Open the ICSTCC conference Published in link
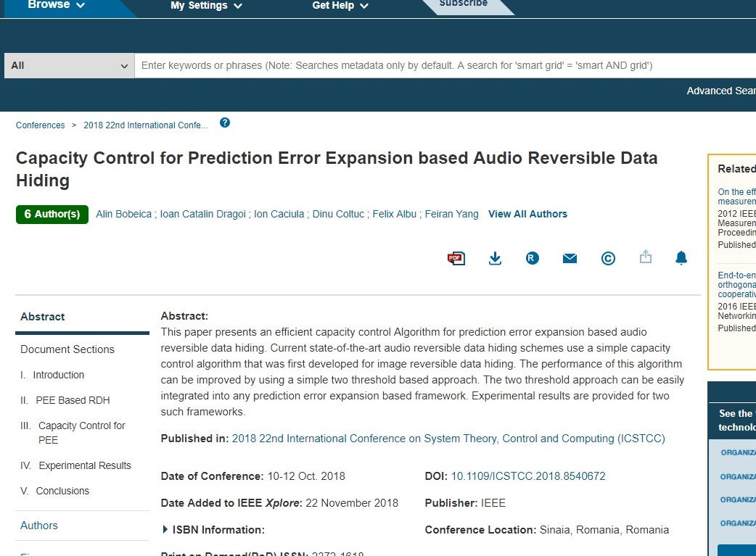 pyautogui.click(x=448, y=439)
